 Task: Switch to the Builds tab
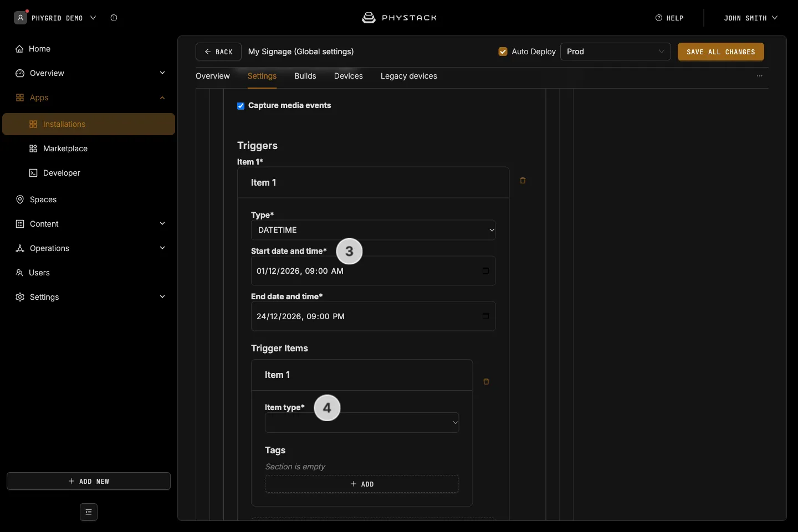tap(305, 76)
